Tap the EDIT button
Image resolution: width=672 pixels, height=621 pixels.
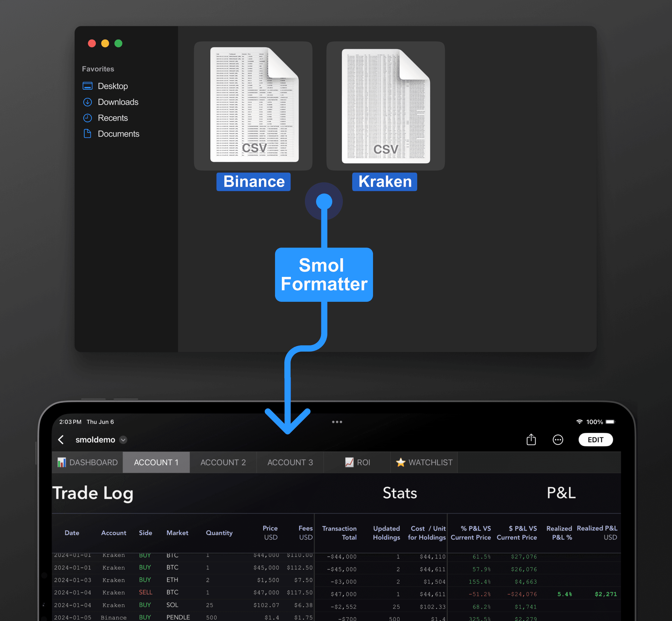pos(595,440)
